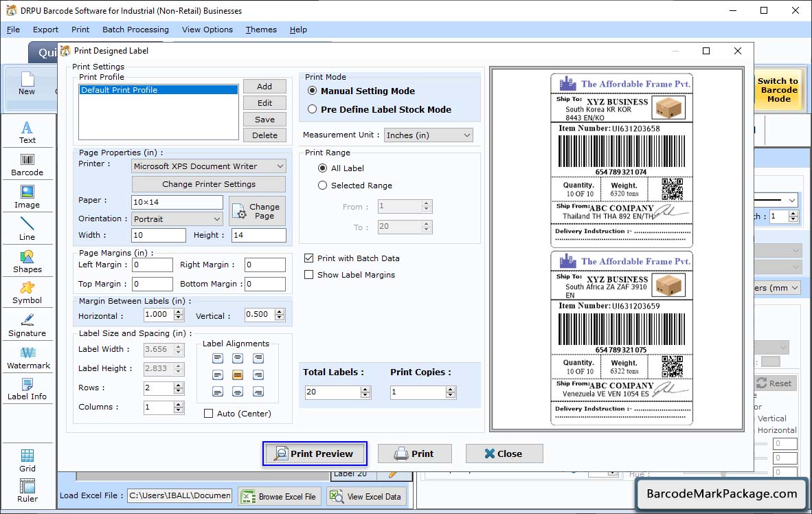The width and height of the screenshot is (812, 514).
Task: Click the Paper size field
Action: (177, 202)
